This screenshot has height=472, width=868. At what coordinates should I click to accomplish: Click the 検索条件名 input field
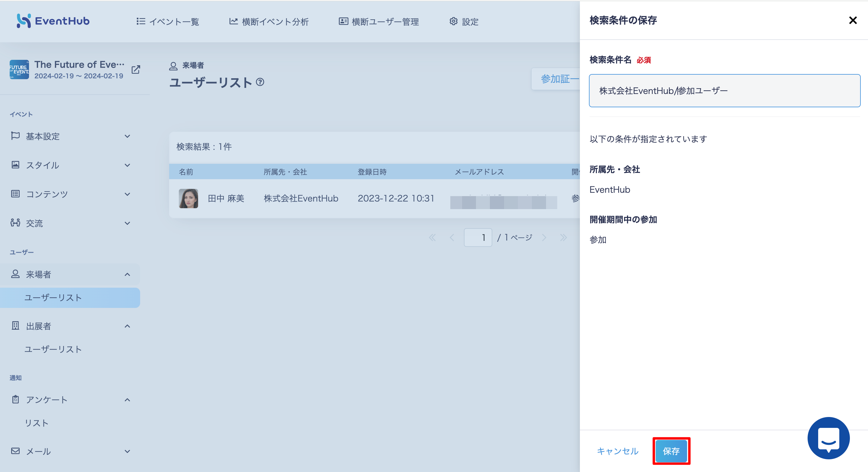[x=725, y=91]
